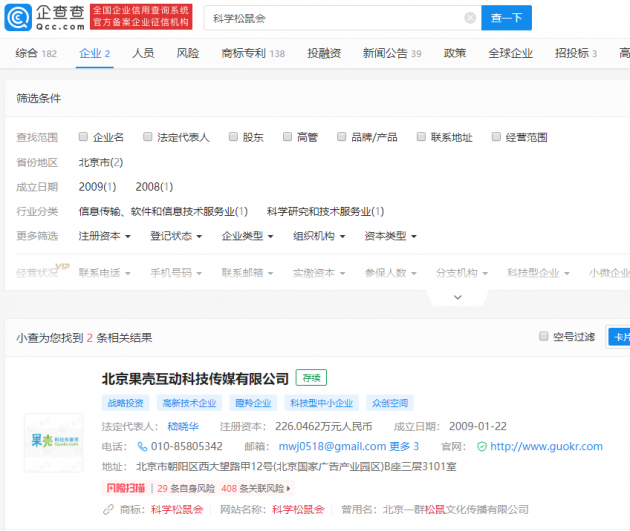Visit the http://www.guokr.com website link

coord(546,446)
